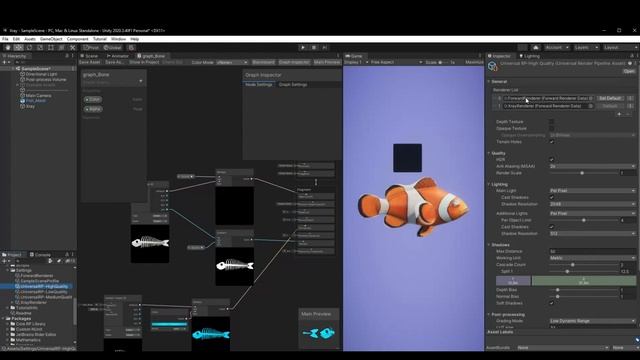Open the Grading Mode dropdown

pos(592,321)
